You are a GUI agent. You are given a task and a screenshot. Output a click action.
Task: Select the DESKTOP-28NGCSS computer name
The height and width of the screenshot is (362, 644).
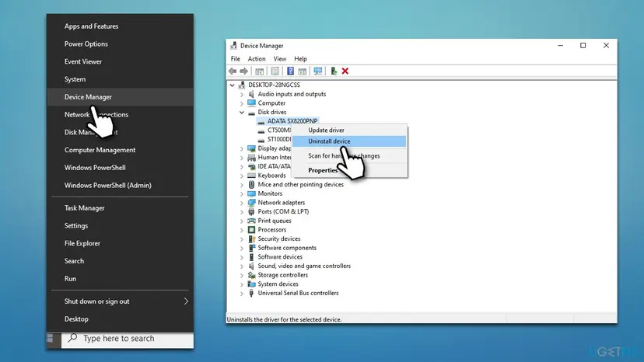274,85
